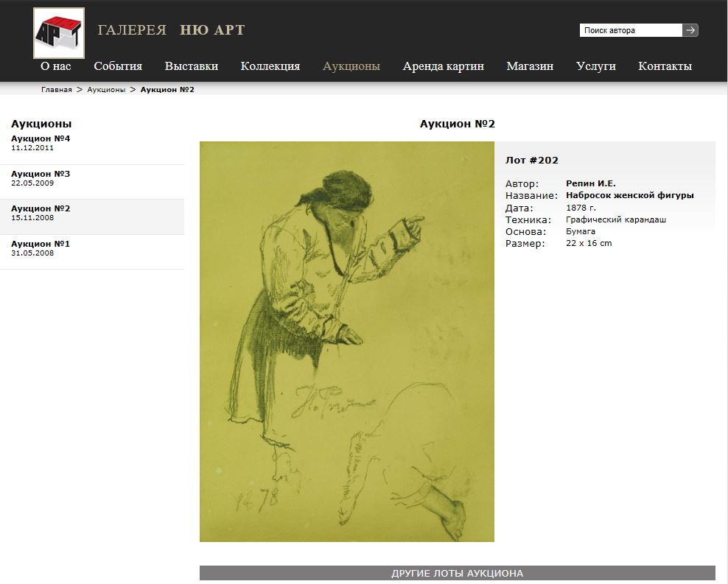Click the 'Аукционы' breadcrumb link
The width and height of the screenshot is (728, 584).
106,90
